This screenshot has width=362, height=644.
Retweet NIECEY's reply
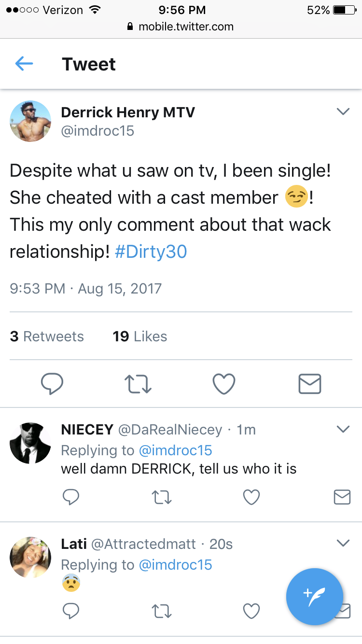point(162,497)
